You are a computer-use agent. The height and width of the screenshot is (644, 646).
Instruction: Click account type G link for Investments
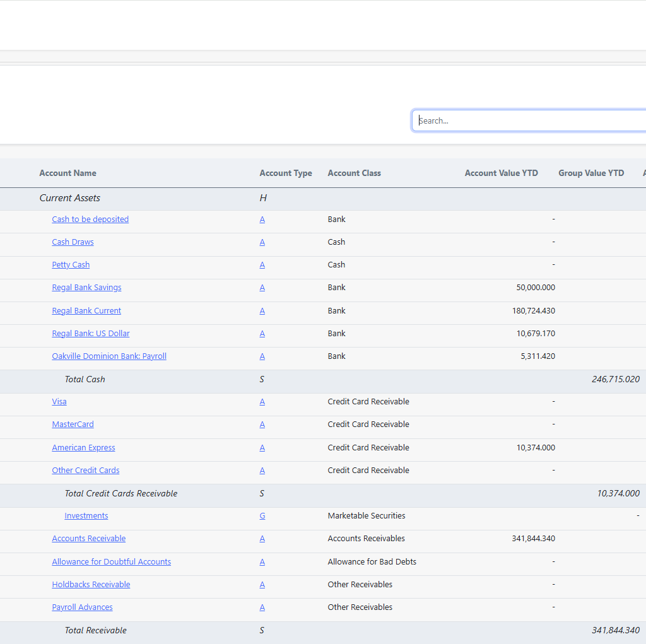pyautogui.click(x=262, y=515)
